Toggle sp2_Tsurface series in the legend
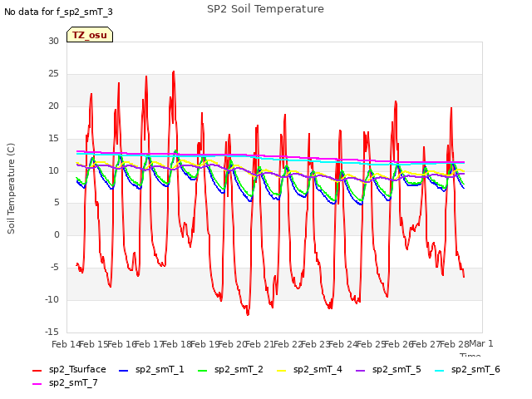532x399 pixels. pos(69,369)
